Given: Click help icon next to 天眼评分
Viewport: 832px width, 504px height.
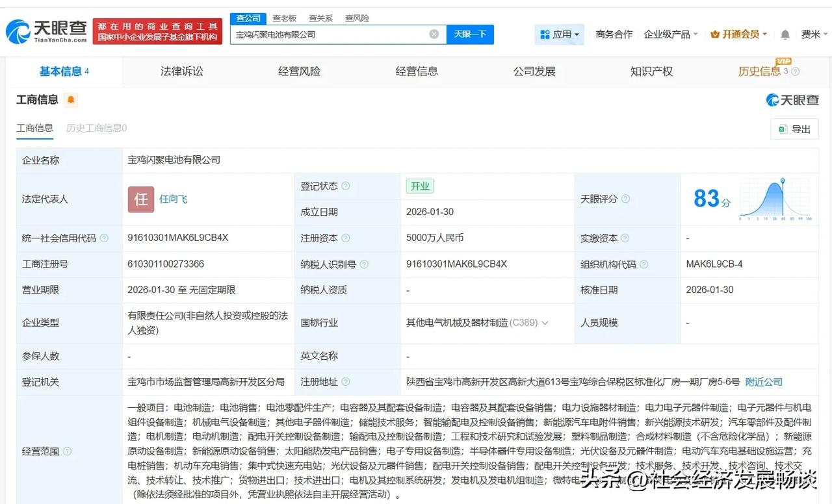Looking at the screenshot, I should [x=625, y=199].
